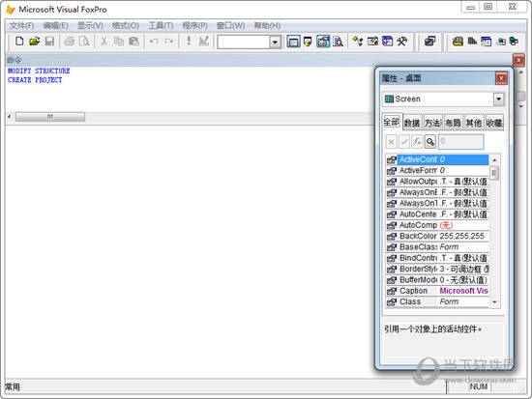Click the colored blocks toolbar icon
Image resolution: width=532 pixels, height=399 pixels.
click(501, 42)
